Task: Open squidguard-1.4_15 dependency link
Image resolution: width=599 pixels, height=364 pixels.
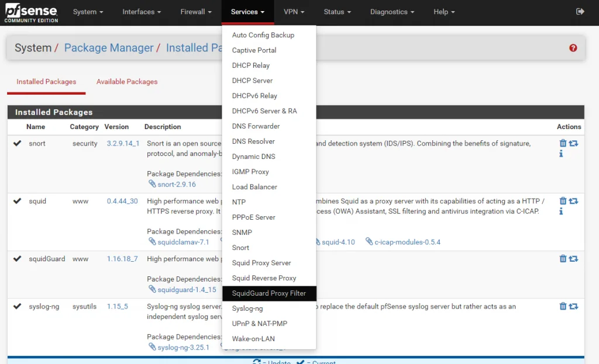Action: tap(187, 290)
